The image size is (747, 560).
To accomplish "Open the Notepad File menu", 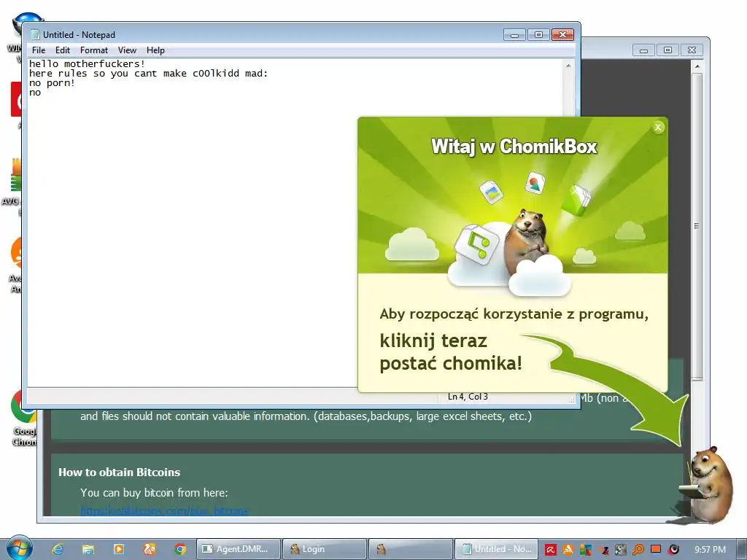I will tap(39, 50).
